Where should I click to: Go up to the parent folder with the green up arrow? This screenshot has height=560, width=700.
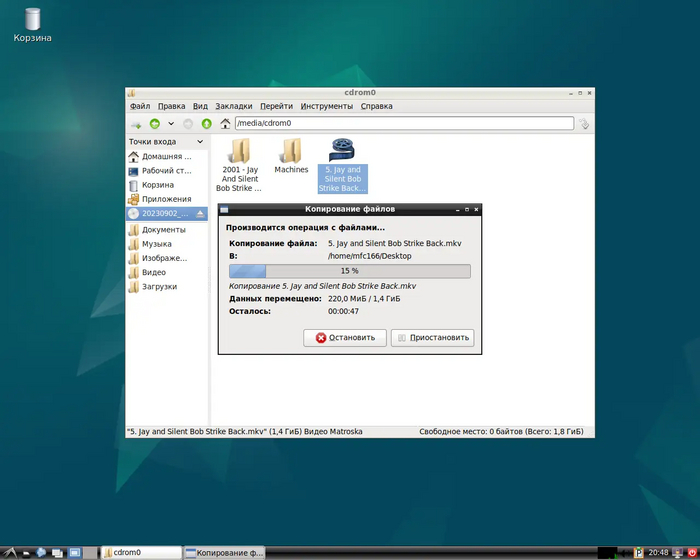(x=206, y=124)
